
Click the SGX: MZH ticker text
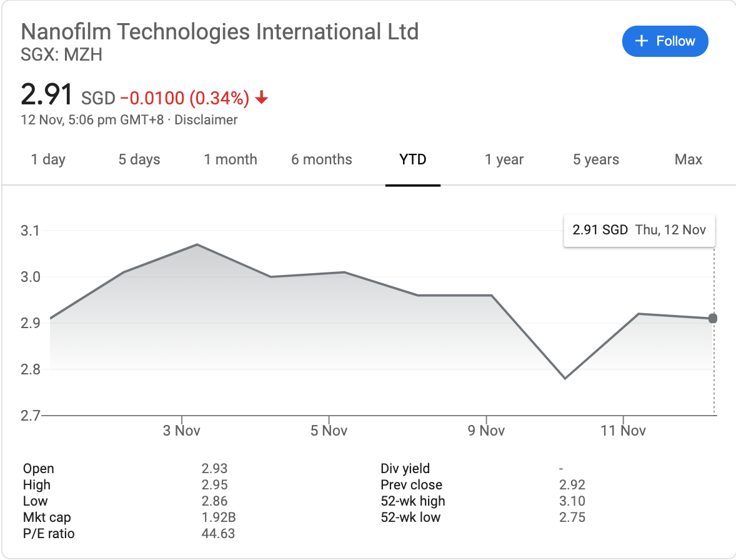click(61, 55)
